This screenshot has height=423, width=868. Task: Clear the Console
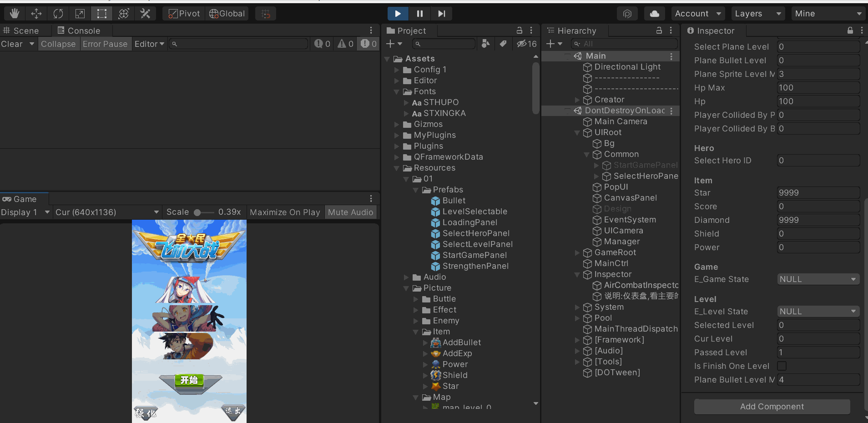(x=12, y=44)
